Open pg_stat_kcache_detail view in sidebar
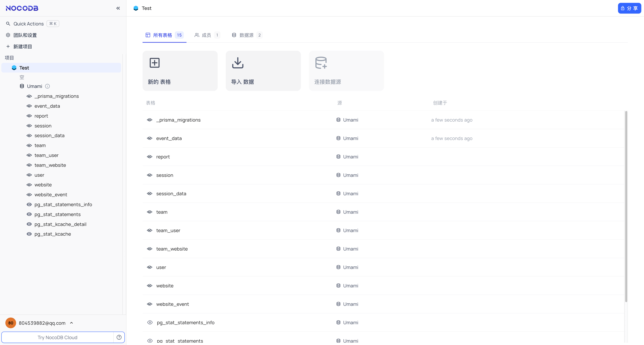644x345 pixels. click(60, 224)
